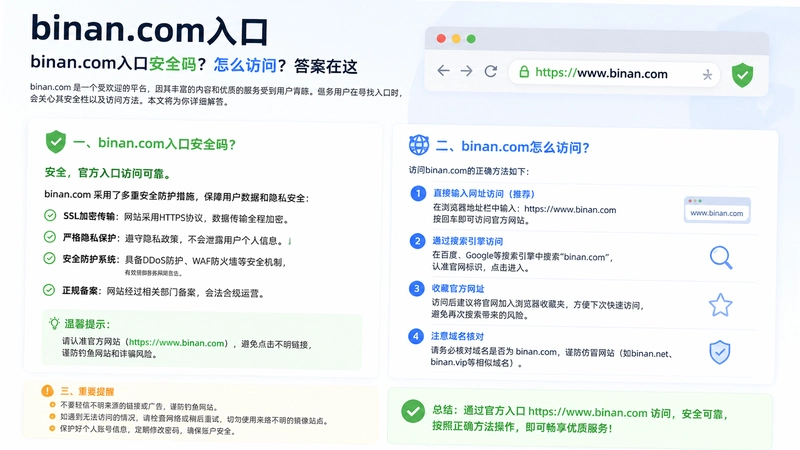The image size is (800, 450).
Task: Click the green padlock in address bar
Action: (x=524, y=72)
